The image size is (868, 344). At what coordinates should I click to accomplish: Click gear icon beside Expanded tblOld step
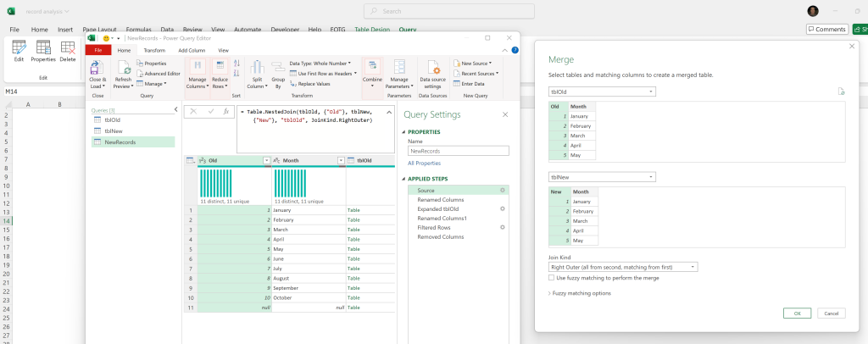[503, 209]
